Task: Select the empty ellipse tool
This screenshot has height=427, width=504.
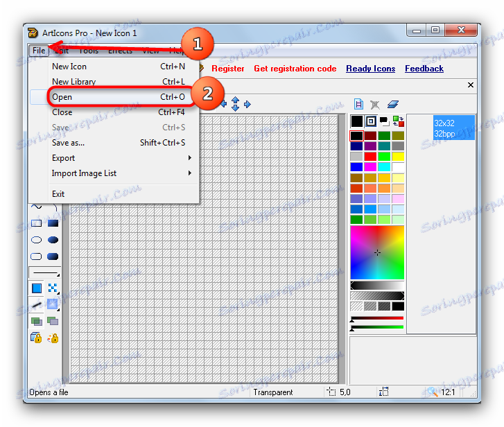Action: point(36,240)
